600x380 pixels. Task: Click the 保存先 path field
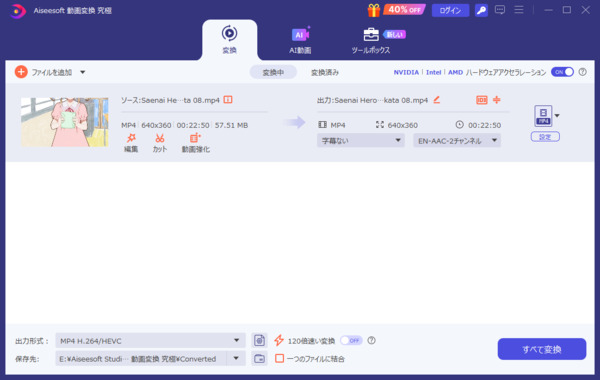pos(141,359)
